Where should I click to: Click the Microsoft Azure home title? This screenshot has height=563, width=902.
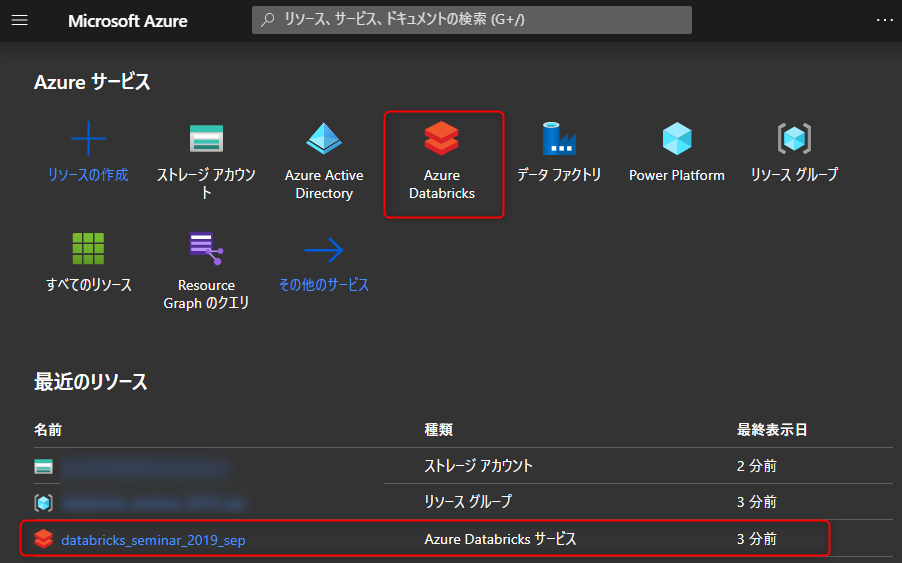[128, 21]
